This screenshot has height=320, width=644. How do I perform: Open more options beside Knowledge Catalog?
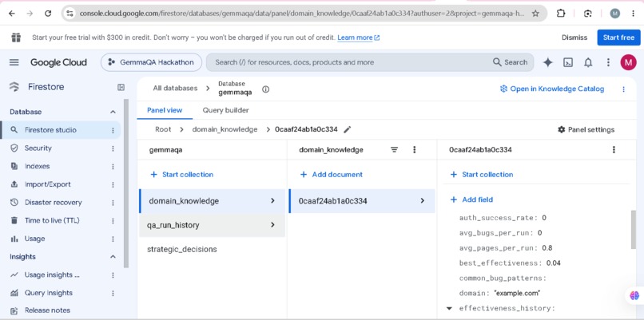tap(623, 89)
